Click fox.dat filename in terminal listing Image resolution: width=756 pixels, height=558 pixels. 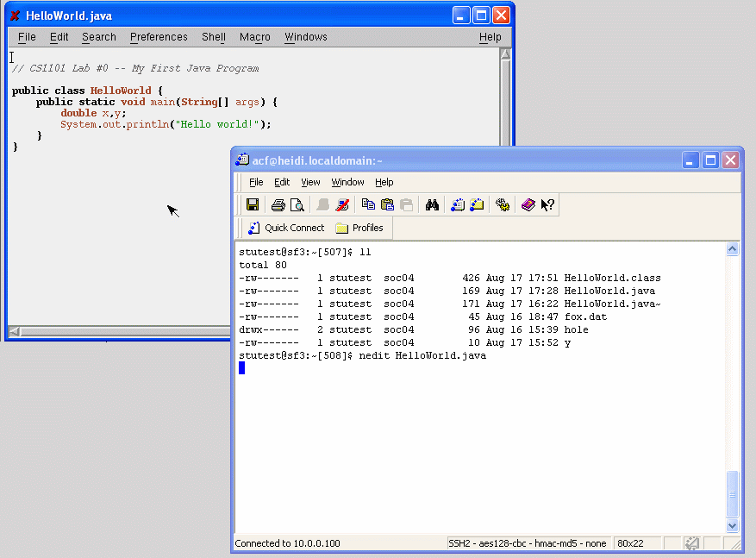coord(585,317)
